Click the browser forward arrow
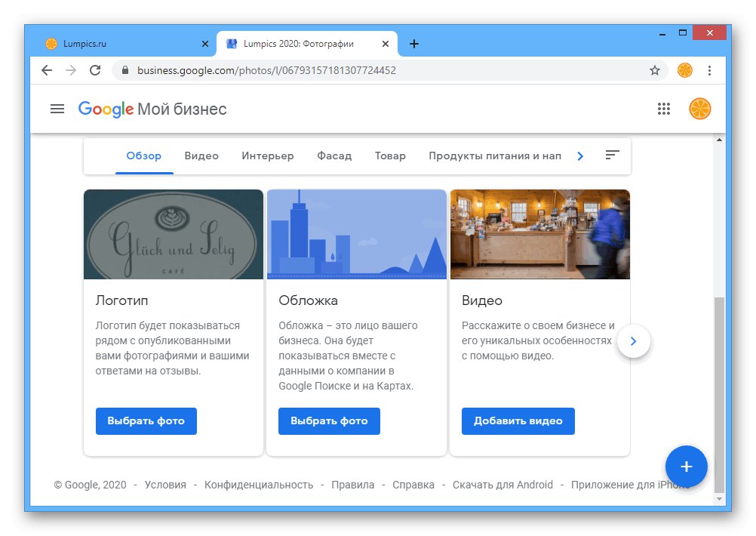756x536 pixels. point(71,70)
